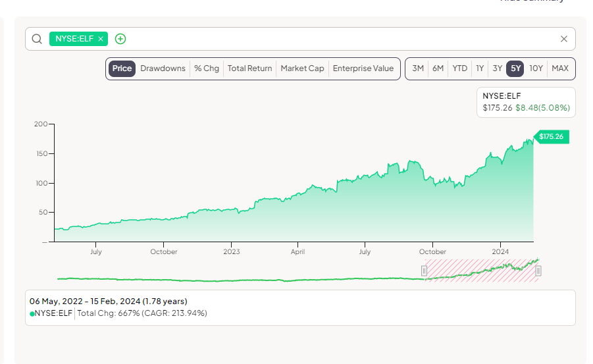The image size is (593, 364).
Task: Click the NYSE:ELF quote tooltip box
Action: 526,102
